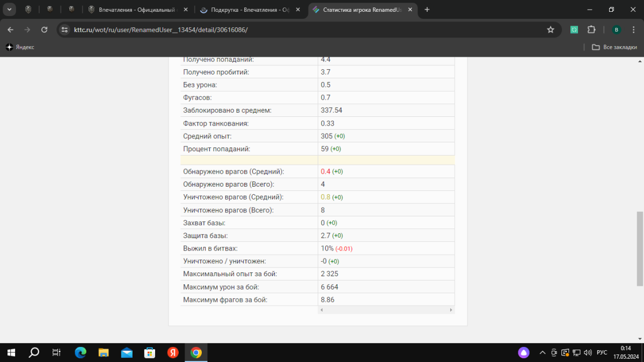Reload the current page
Viewport: 644px width, 362px height.
pos(45,30)
